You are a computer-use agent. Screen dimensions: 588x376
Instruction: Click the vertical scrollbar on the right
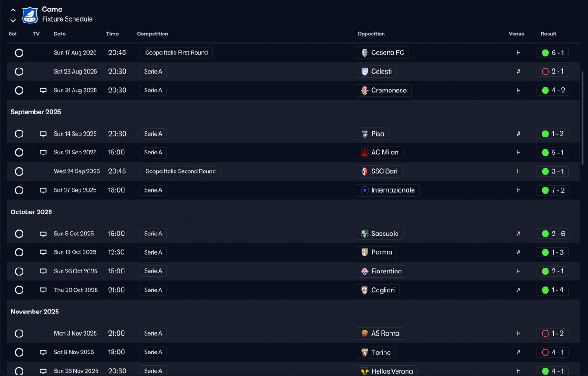583,117
